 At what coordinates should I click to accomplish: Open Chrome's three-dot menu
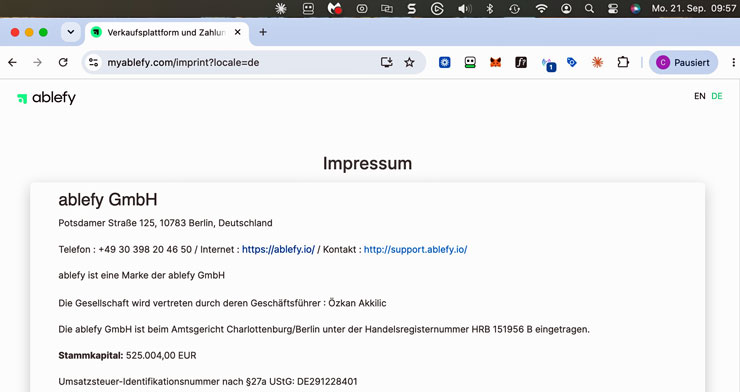pyautogui.click(x=733, y=62)
